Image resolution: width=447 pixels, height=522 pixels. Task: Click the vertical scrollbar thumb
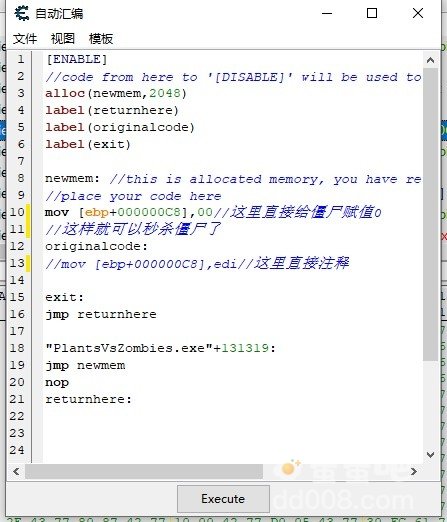(430, 214)
